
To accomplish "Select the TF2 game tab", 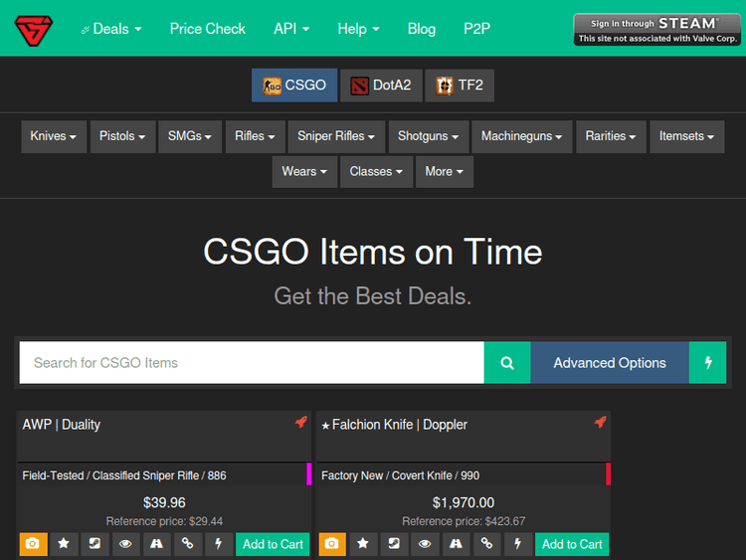I will click(x=460, y=86).
